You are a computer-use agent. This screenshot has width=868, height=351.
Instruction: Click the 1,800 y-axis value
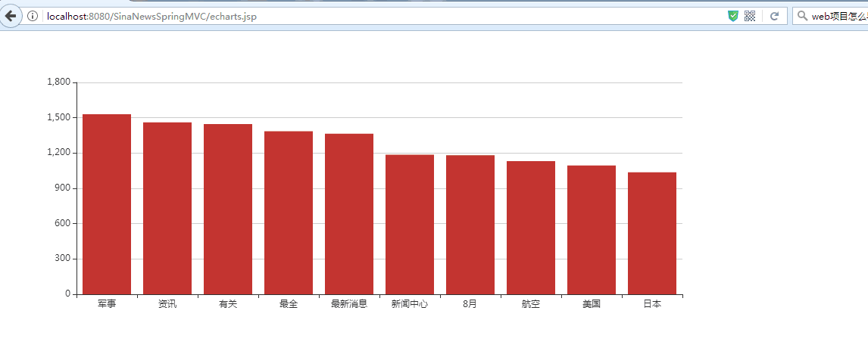59,82
